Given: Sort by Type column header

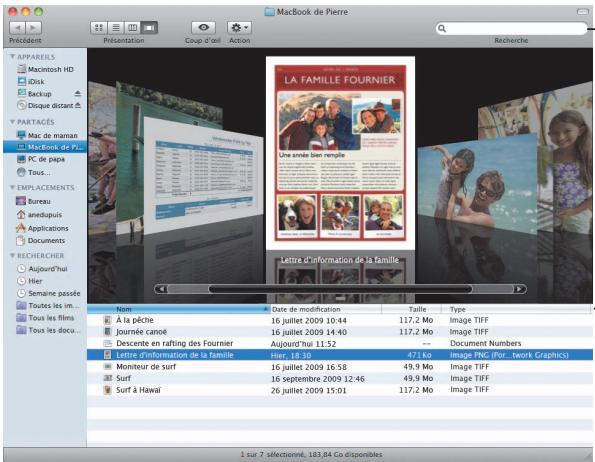Looking at the screenshot, I should [517, 309].
